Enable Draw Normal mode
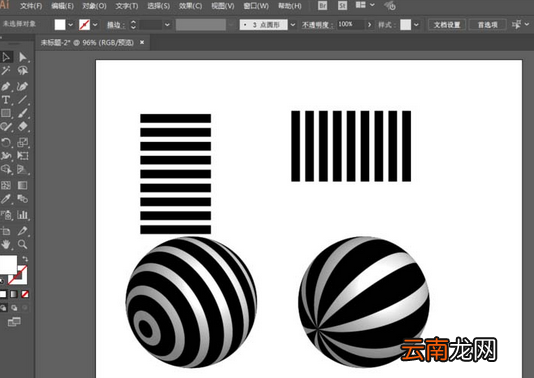Image resolution: width=534 pixels, height=378 pixels. point(3,308)
